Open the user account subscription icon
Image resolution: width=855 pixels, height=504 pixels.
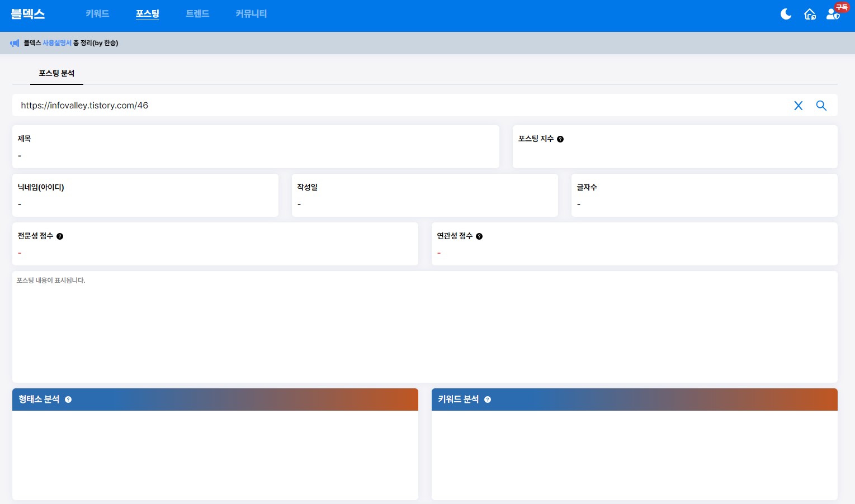[x=833, y=14]
